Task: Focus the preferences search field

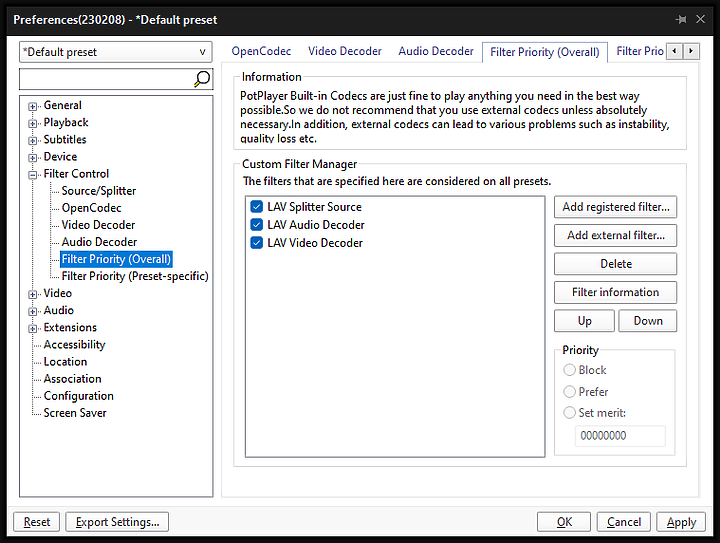Action: (107, 79)
